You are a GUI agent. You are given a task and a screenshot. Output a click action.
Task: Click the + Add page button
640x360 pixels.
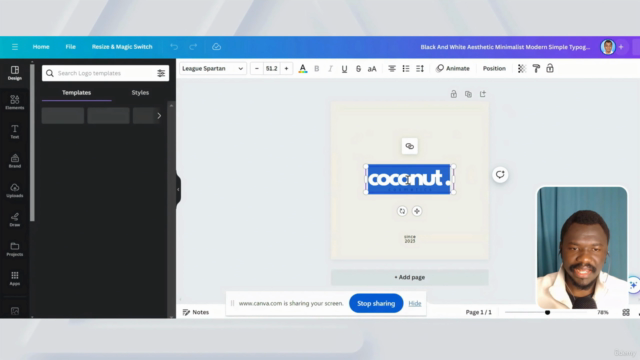[409, 277]
